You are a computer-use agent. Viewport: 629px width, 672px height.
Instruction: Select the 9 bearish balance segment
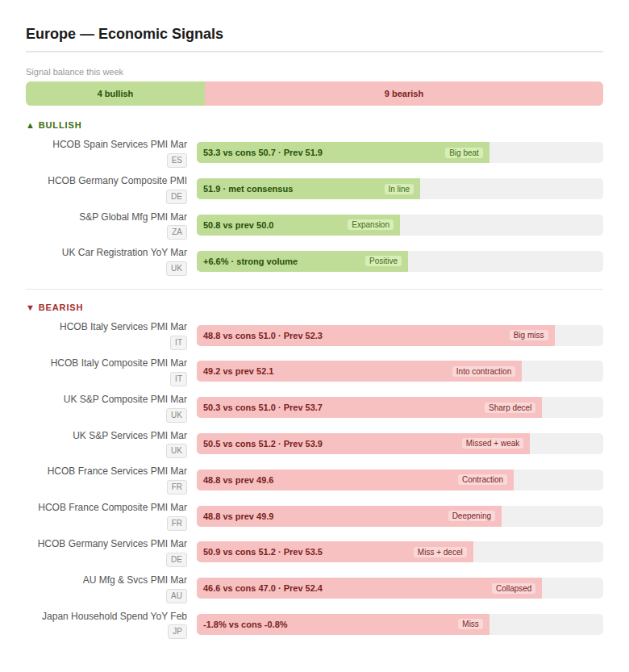pos(403,94)
